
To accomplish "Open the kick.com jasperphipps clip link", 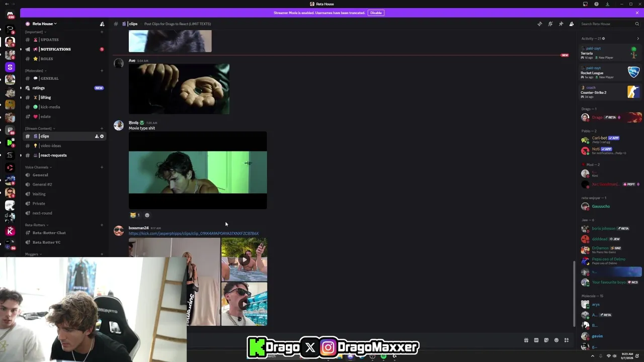I will tap(194, 233).
